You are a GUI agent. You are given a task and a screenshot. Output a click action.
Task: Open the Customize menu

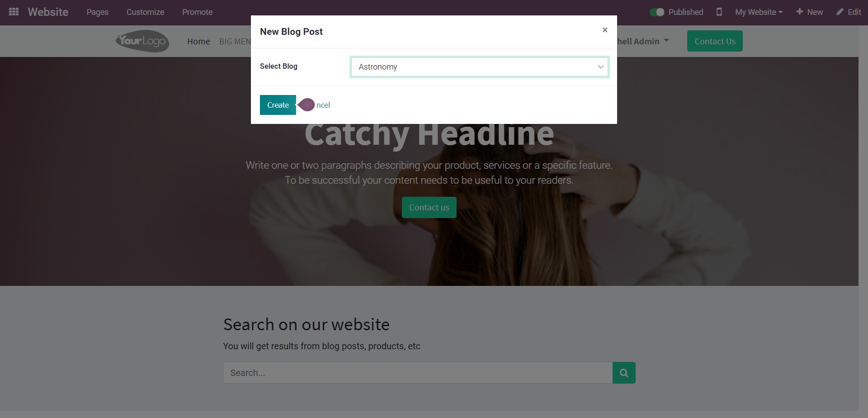click(x=145, y=12)
